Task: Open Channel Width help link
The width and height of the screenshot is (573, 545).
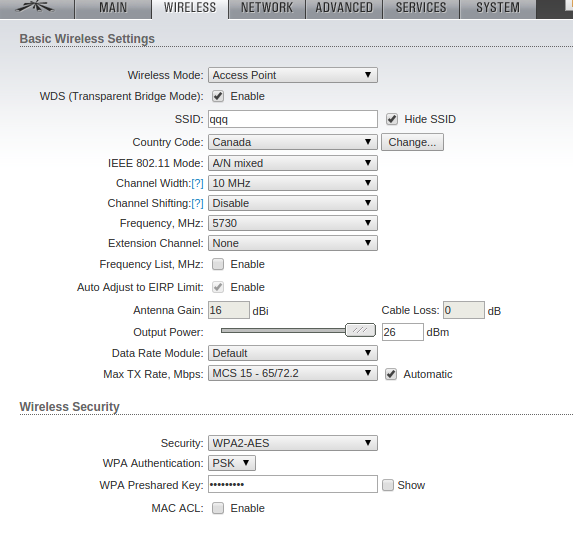Action: [x=197, y=183]
